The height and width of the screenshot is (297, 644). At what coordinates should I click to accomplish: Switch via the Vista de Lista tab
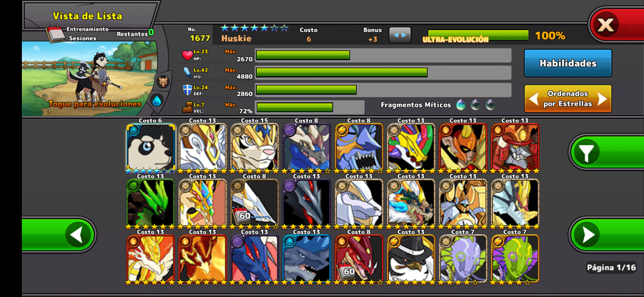point(88,16)
